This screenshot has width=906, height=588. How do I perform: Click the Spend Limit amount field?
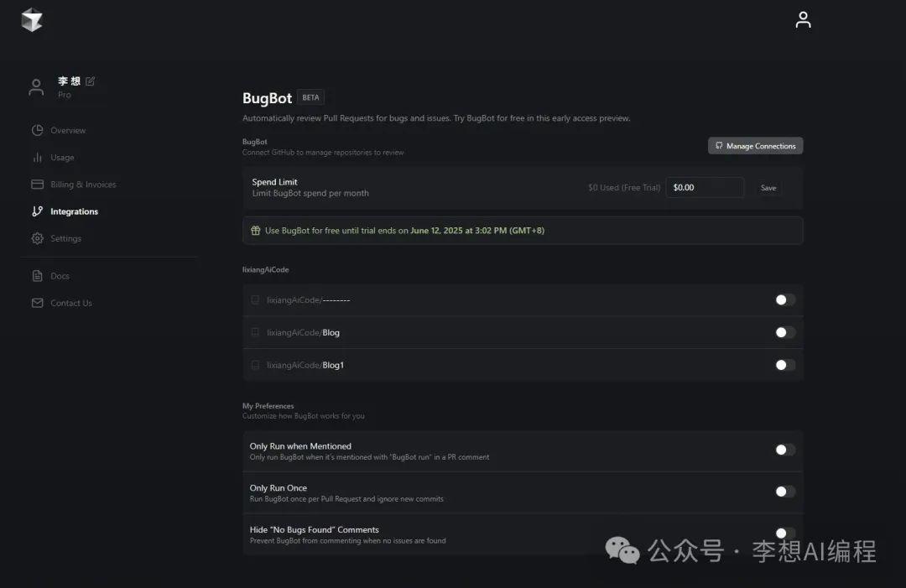point(705,188)
